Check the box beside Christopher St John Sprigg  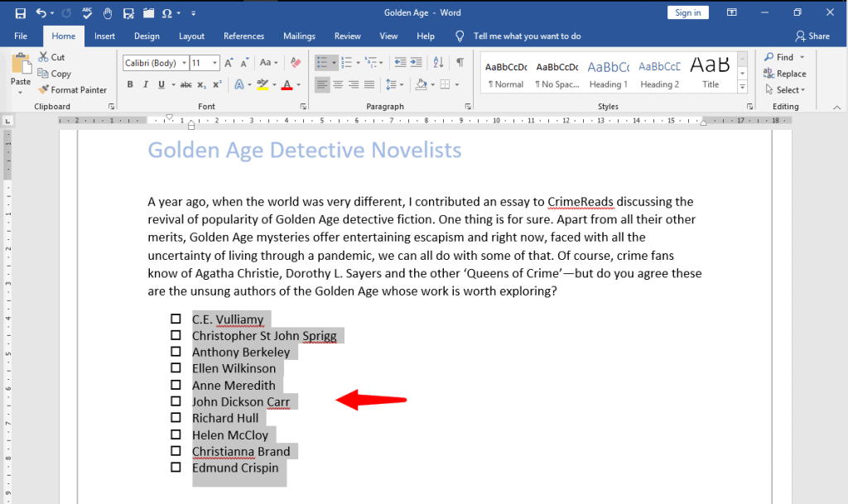tap(176, 335)
